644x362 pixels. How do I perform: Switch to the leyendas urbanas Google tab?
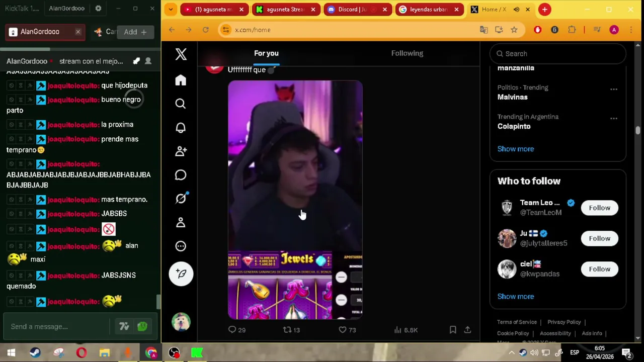click(429, 10)
